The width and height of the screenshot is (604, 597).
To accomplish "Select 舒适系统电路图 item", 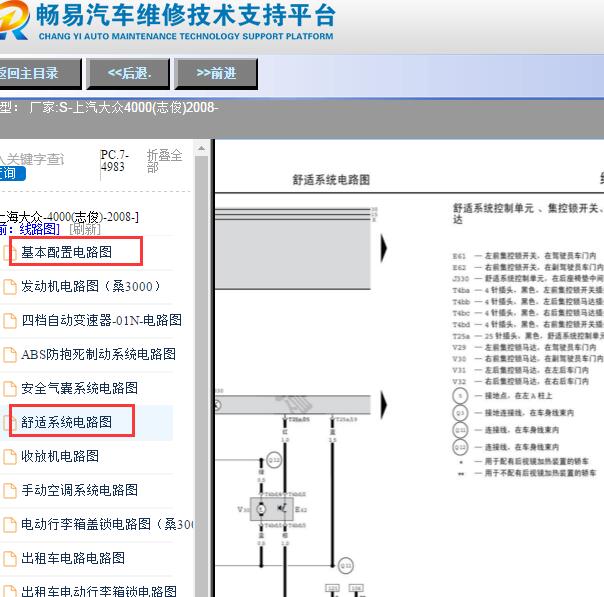I will coord(66,422).
